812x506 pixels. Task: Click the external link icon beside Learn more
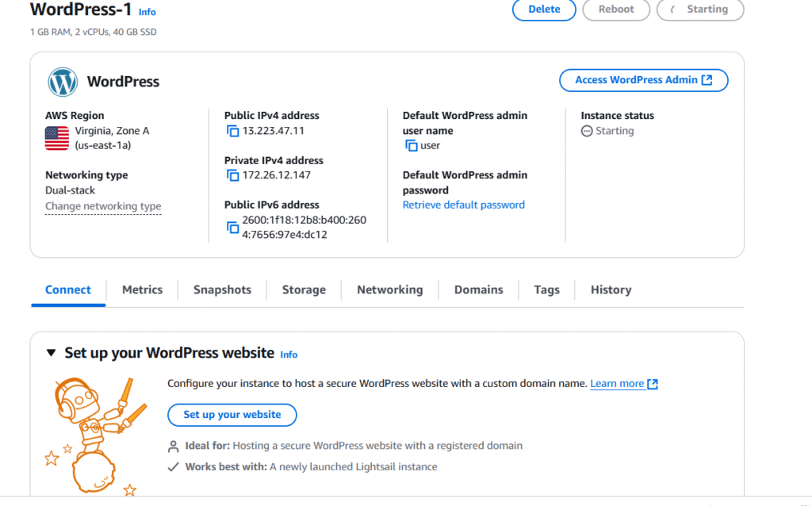tap(653, 384)
